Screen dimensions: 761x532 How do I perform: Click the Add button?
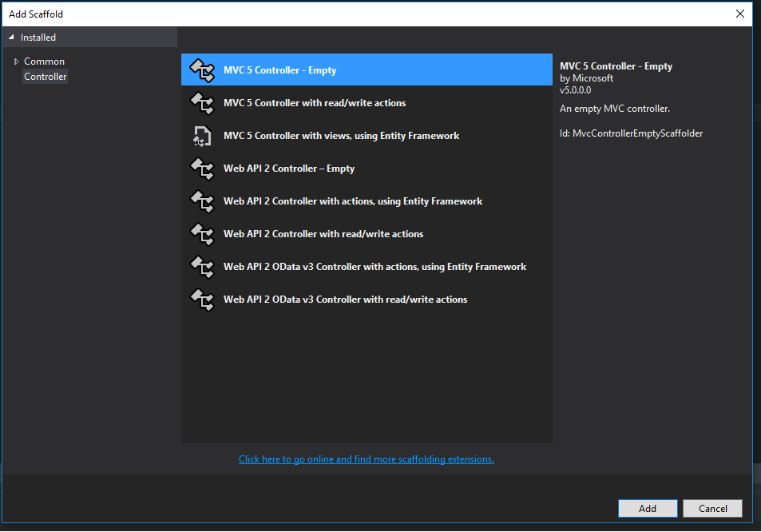pos(647,508)
